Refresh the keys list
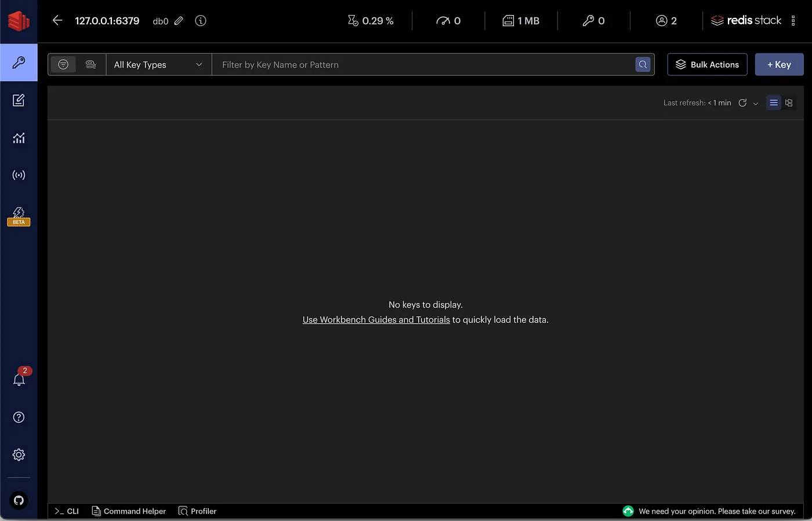Viewport: 812px width, 521px height. click(x=742, y=103)
